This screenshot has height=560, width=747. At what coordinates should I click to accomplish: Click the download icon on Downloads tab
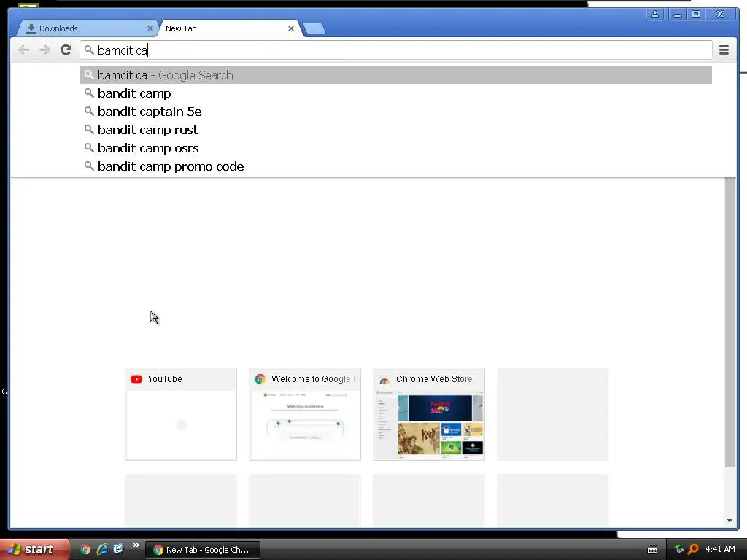click(x=31, y=28)
